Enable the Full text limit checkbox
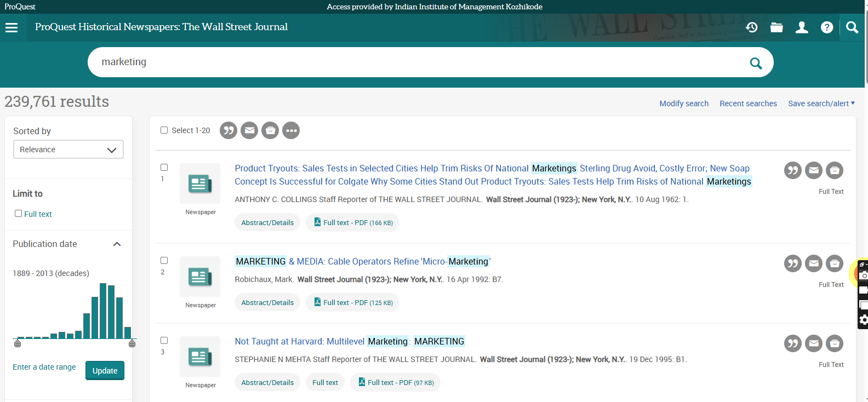Viewport: 868px width, 402px height. click(18, 214)
